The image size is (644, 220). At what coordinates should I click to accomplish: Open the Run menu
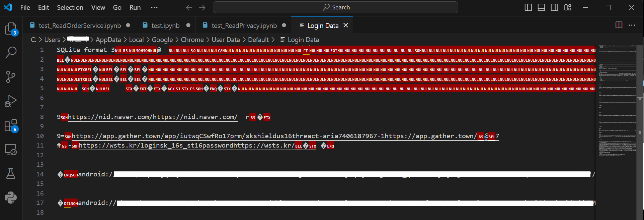pyautogui.click(x=135, y=7)
